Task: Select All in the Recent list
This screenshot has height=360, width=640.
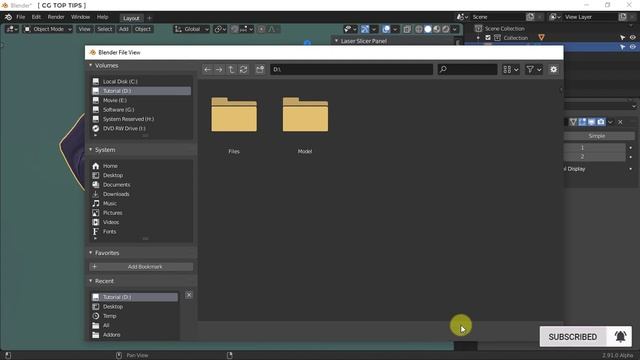Action: coord(135,325)
